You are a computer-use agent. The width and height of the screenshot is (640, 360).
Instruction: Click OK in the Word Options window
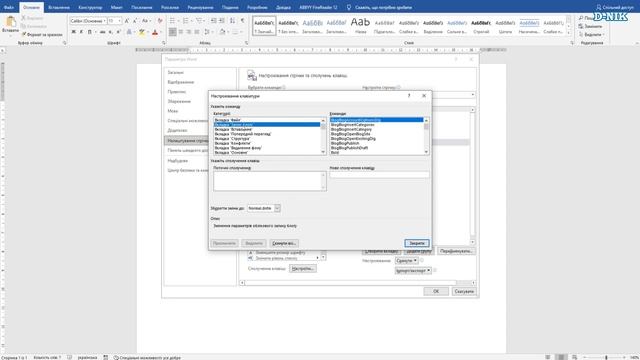[436, 291]
